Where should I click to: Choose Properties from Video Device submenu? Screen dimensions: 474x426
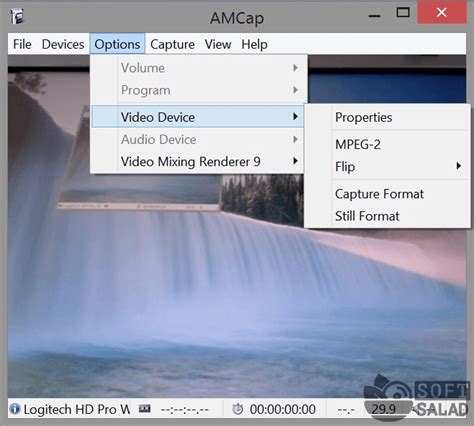(388, 117)
